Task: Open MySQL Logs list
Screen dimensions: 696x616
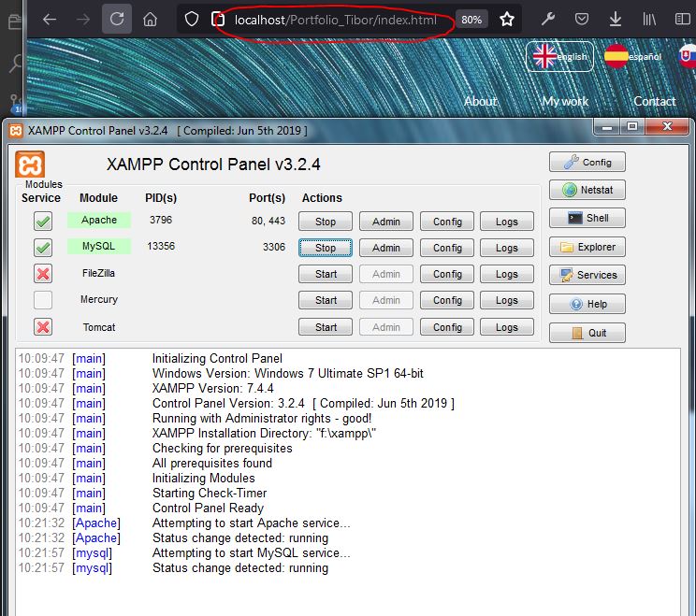Action: click(x=507, y=248)
